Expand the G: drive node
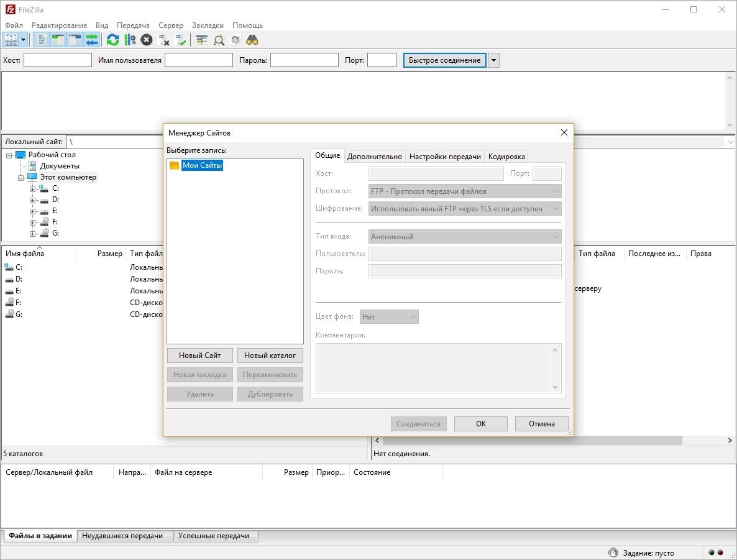The height and width of the screenshot is (560, 737). (x=32, y=234)
